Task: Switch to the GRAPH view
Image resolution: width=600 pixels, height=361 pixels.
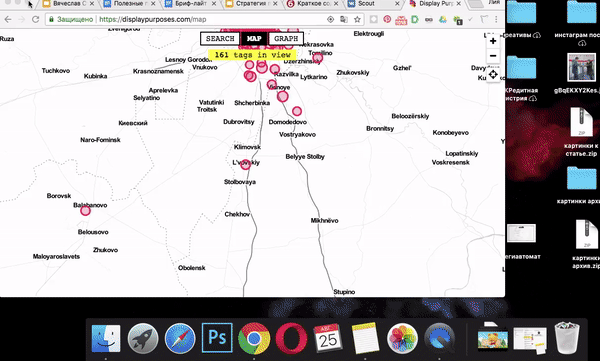Action: 286,39
